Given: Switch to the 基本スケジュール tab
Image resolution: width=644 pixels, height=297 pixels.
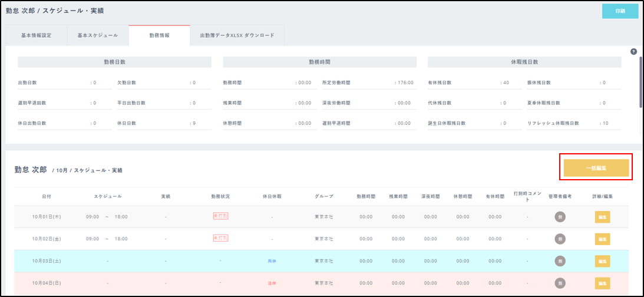Looking at the screenshot, I should 98,35.
